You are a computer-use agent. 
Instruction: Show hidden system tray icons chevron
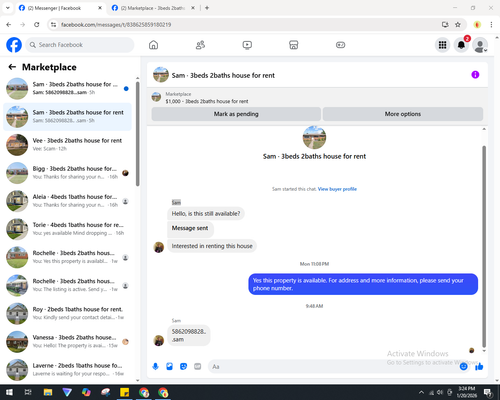pyautogui.click(x=421, y=392)
